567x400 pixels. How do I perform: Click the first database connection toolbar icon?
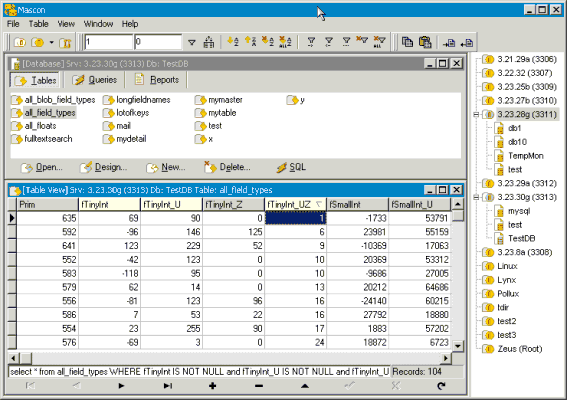click(20, 42)
